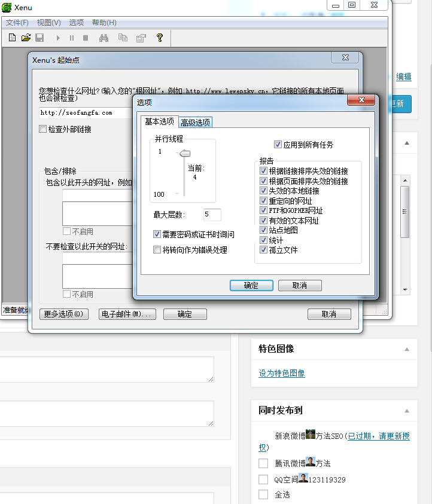Click the URL field showing http://seofangfa.com
The width and height of the screenshot is (432, 504).
[x=86, y=113]
